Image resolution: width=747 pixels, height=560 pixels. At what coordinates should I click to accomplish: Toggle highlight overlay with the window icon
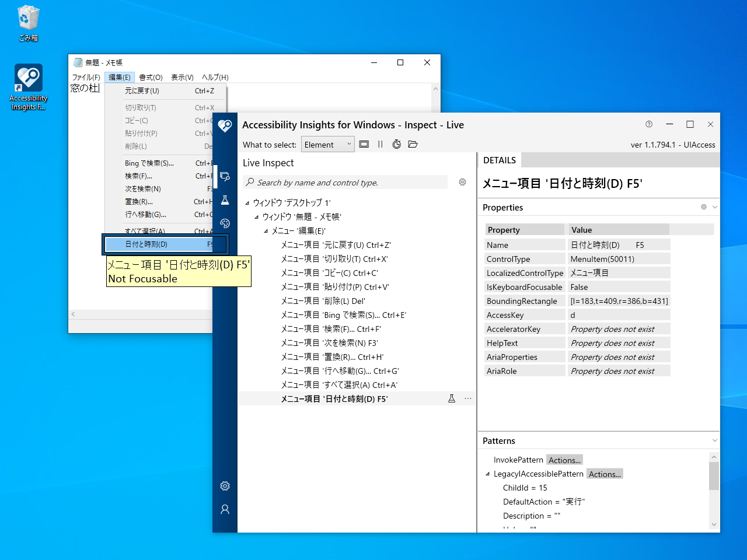coord(364,144)
